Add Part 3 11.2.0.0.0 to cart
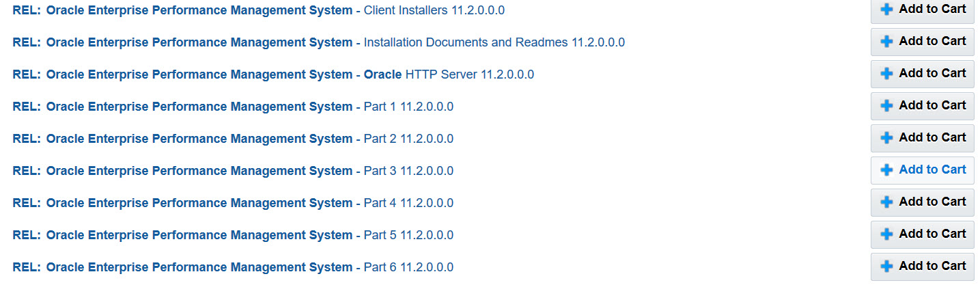980x285 pixels. click(923, 170)
